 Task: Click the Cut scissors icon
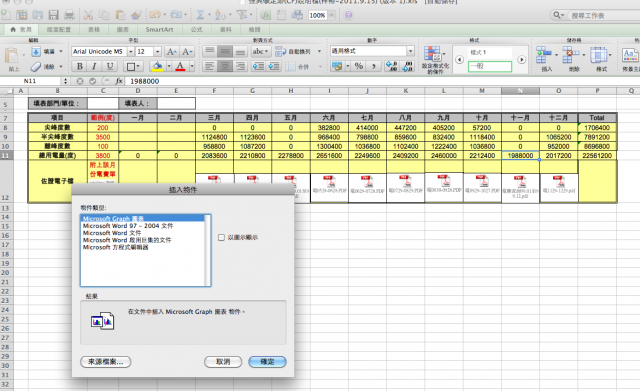click(88, 15)
